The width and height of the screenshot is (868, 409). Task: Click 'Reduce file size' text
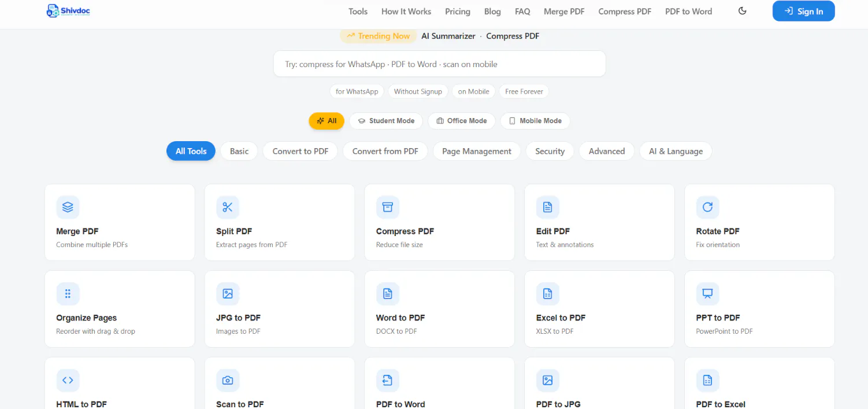tap(399, 245)
